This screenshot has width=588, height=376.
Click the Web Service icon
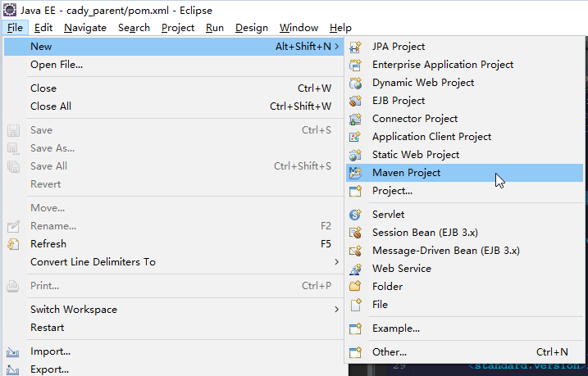(x=355, y=269)
